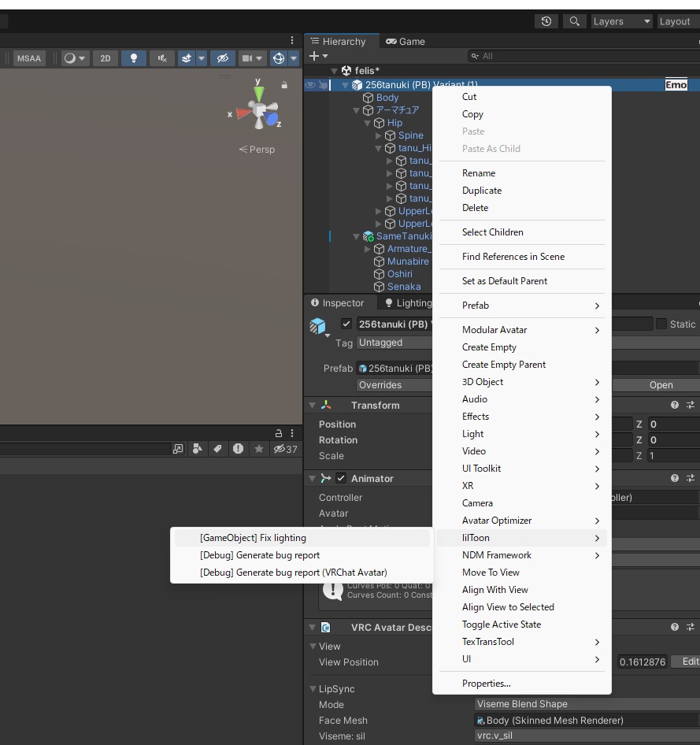Switch to the Inspector tab
This screenshot has width=700, height=745.
point(338,302)
